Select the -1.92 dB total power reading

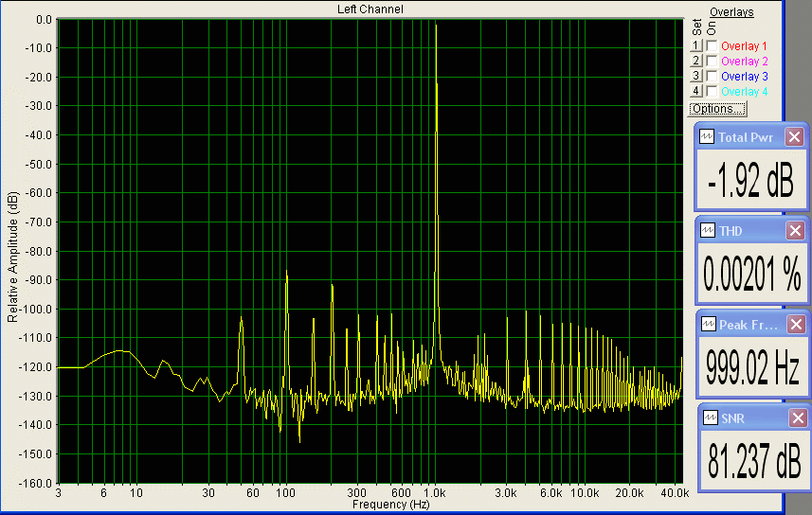pyautogui.click(x=750, y=180)
